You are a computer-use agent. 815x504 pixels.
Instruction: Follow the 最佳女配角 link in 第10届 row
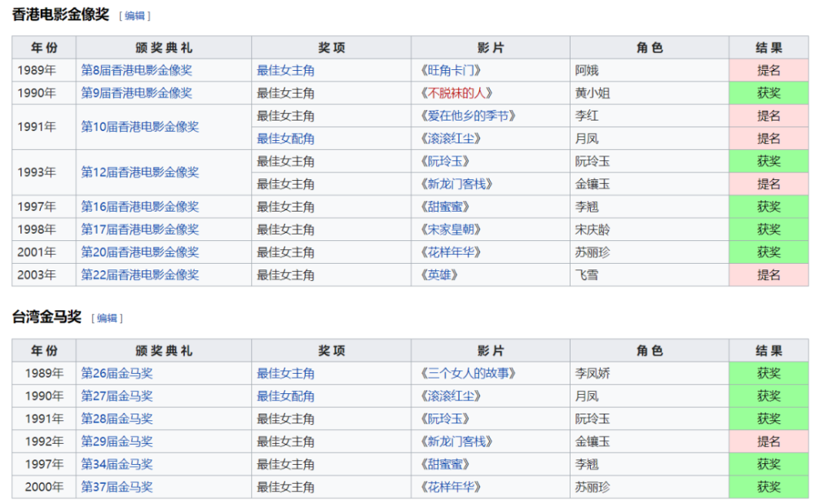286,138
